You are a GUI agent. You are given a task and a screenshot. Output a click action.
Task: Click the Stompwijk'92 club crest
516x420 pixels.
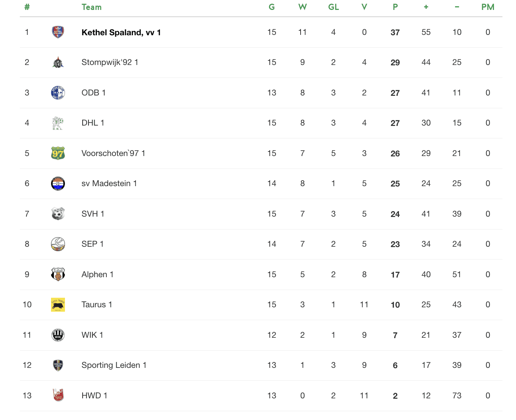coord(58,62)
